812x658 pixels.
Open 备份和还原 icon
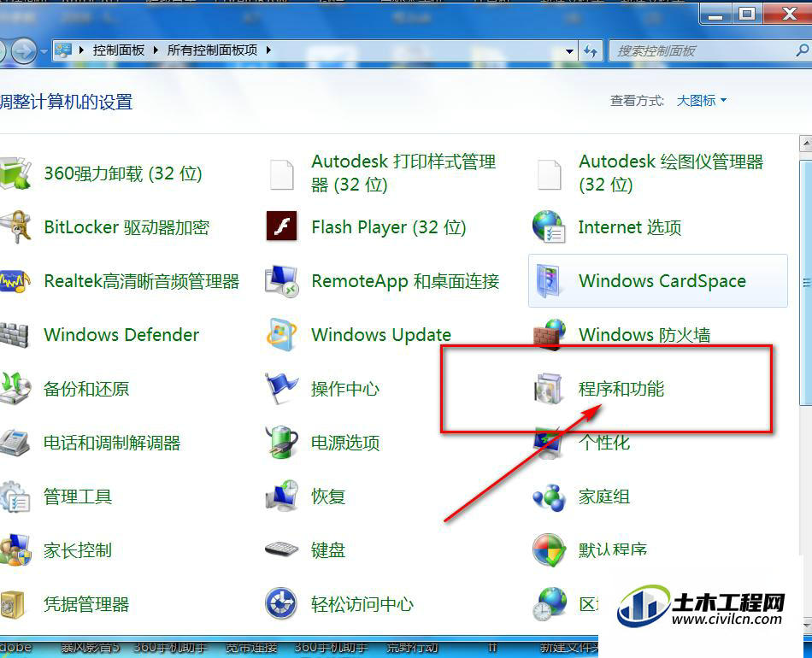(15, 388)
